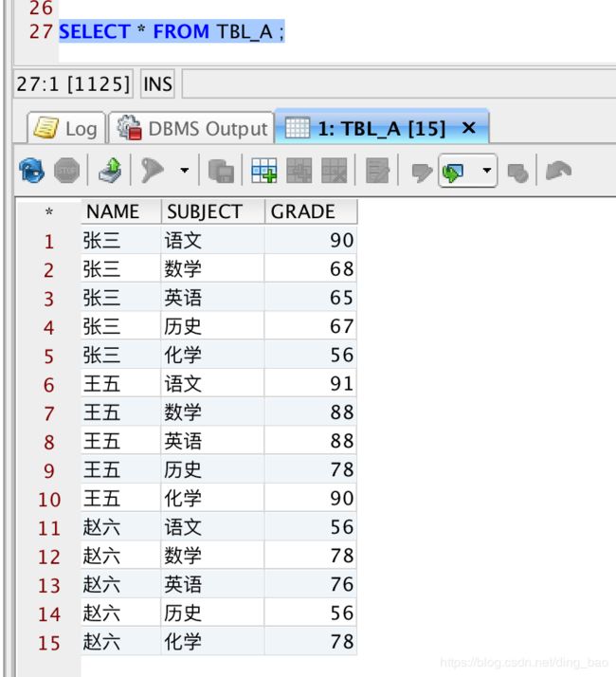Click the TBL_A tab grid icon
616x677 pixels.
click(298, 128)
